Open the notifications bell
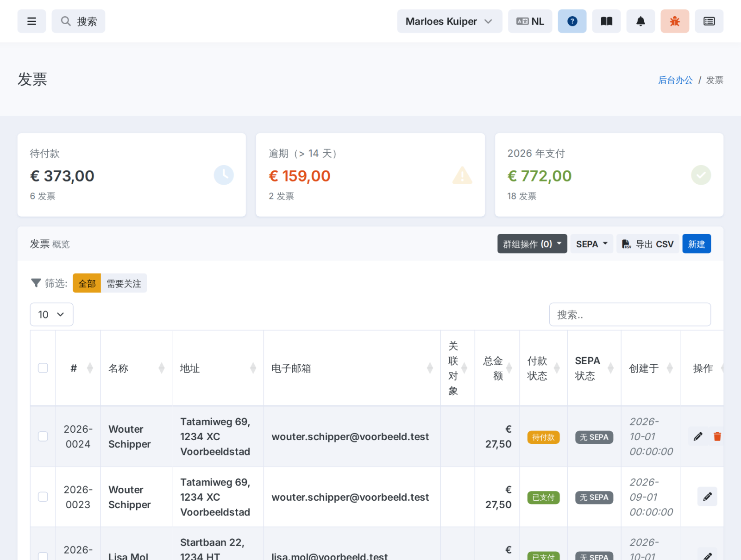Image resolution: width=741 pixels, height=560 pixels. [x=641, y=21]
